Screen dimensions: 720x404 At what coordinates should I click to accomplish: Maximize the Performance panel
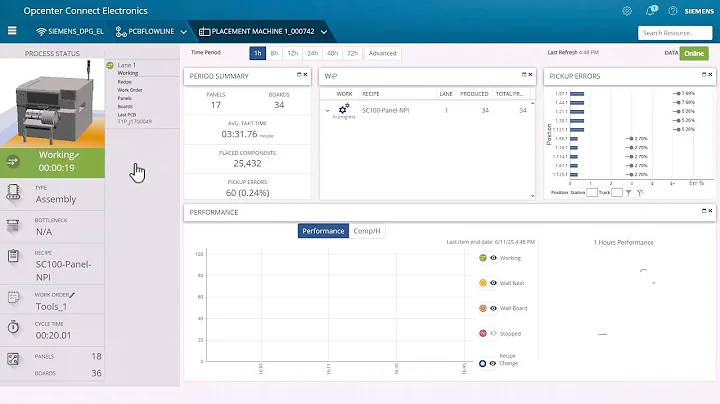point(704,211)
